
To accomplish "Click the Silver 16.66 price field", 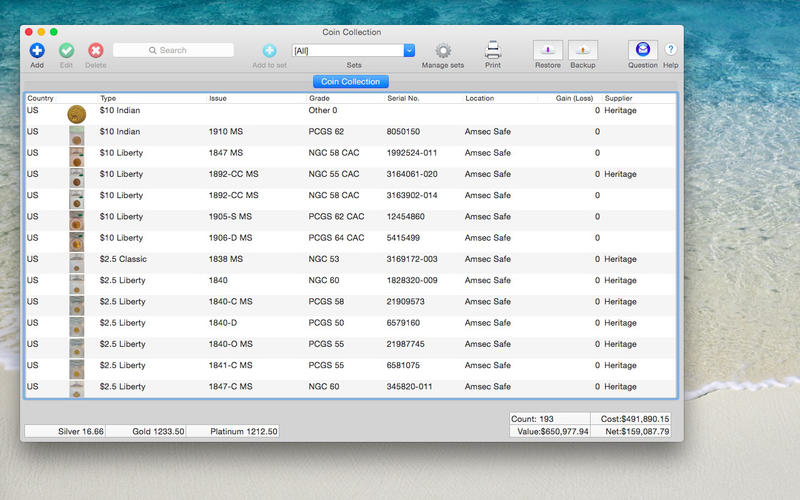I will [x=65, y=431].
